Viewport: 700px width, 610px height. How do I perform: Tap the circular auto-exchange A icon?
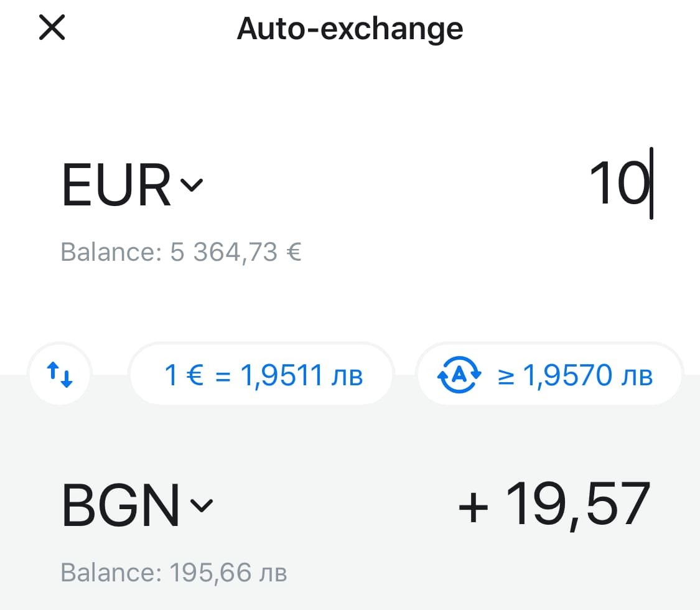(459, 374)
